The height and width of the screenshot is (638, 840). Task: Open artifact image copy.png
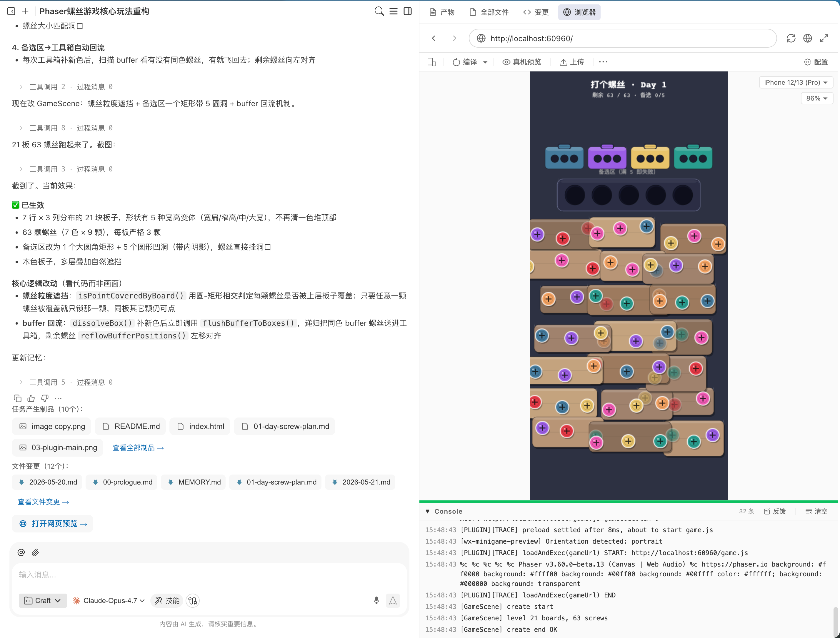coord(52,427)
